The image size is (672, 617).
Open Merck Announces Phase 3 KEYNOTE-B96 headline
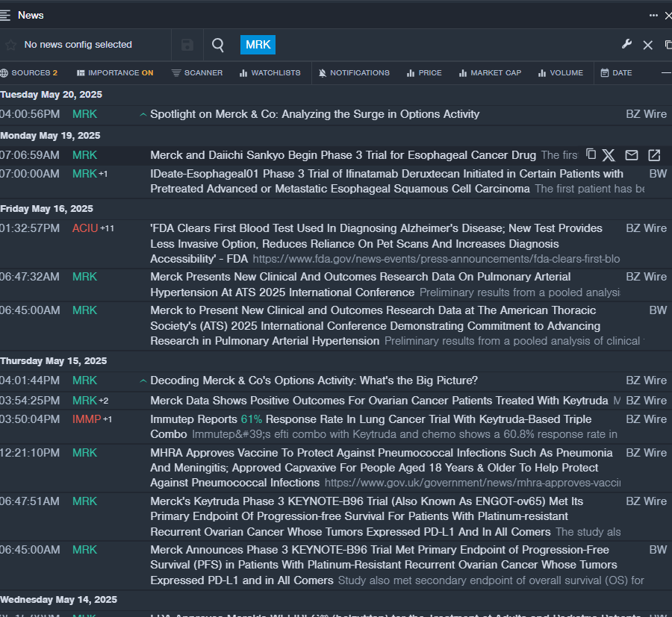(x=384, y=565)
